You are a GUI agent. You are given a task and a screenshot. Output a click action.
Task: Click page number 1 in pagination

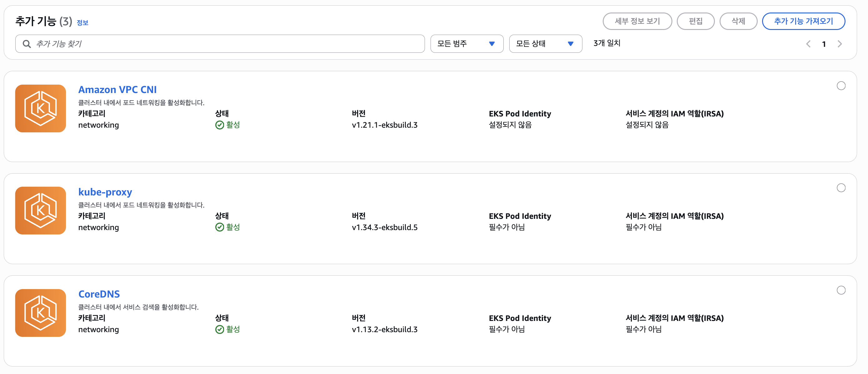[824, 44]
